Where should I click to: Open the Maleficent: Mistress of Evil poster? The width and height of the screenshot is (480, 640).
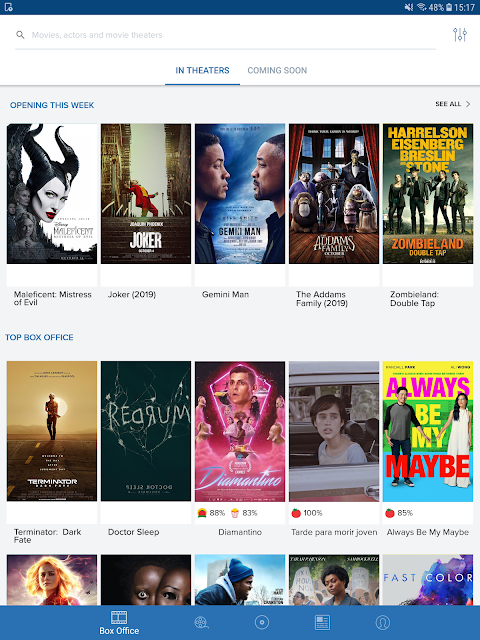[52, 194]
